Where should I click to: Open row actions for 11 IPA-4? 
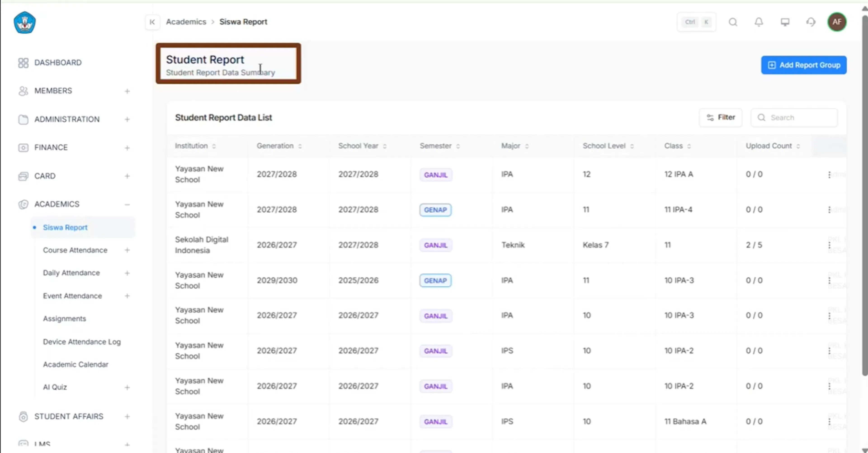coord(829,210)
